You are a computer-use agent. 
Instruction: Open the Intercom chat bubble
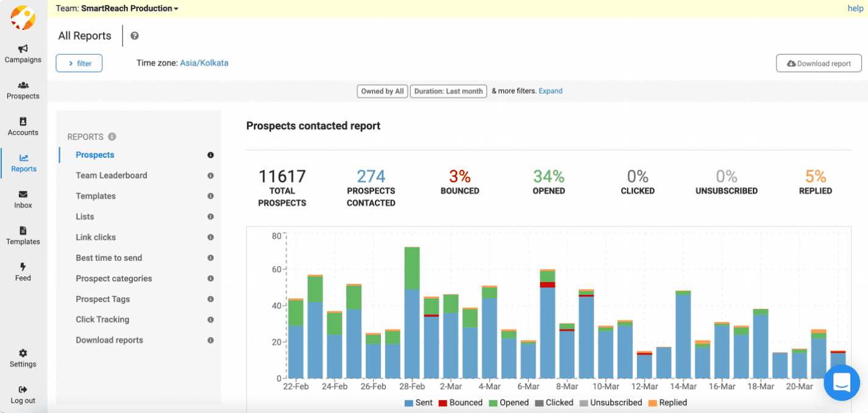(x=842, y=383)
